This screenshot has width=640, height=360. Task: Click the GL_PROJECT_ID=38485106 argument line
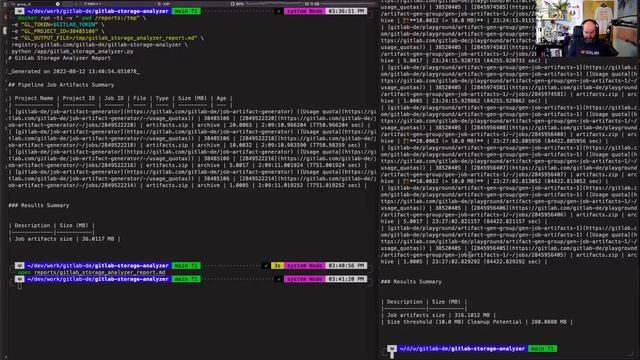57,31
